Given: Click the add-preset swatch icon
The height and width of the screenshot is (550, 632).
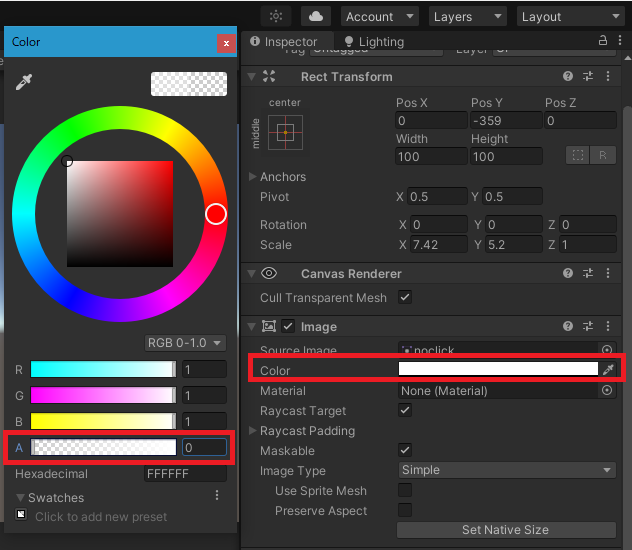Looking at the screenshot, I should [x=21, y=515].
